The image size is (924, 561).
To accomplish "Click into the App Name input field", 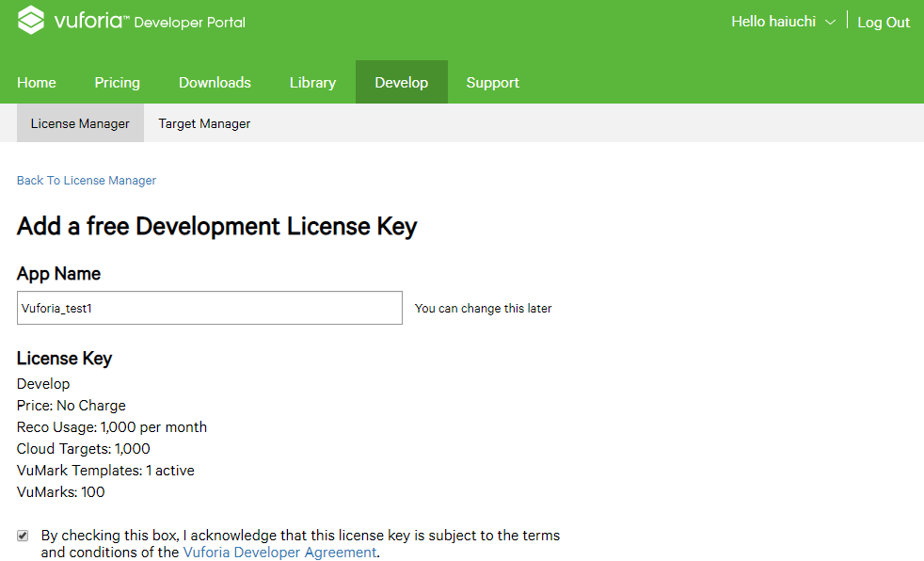I will (210, 308).
